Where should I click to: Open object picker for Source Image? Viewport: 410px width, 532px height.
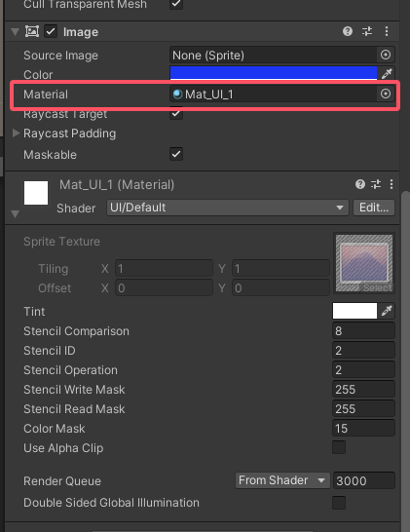(x=386, y=55)
